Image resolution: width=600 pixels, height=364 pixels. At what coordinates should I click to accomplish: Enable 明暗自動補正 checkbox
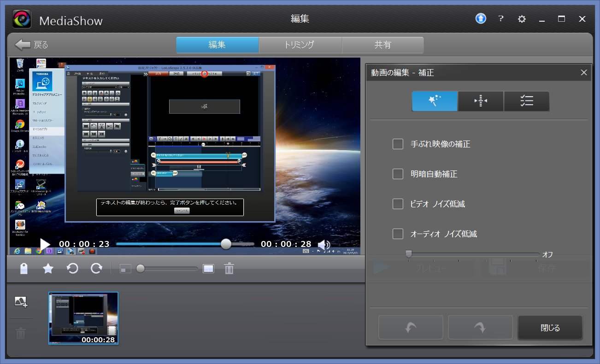pos(398,174)
